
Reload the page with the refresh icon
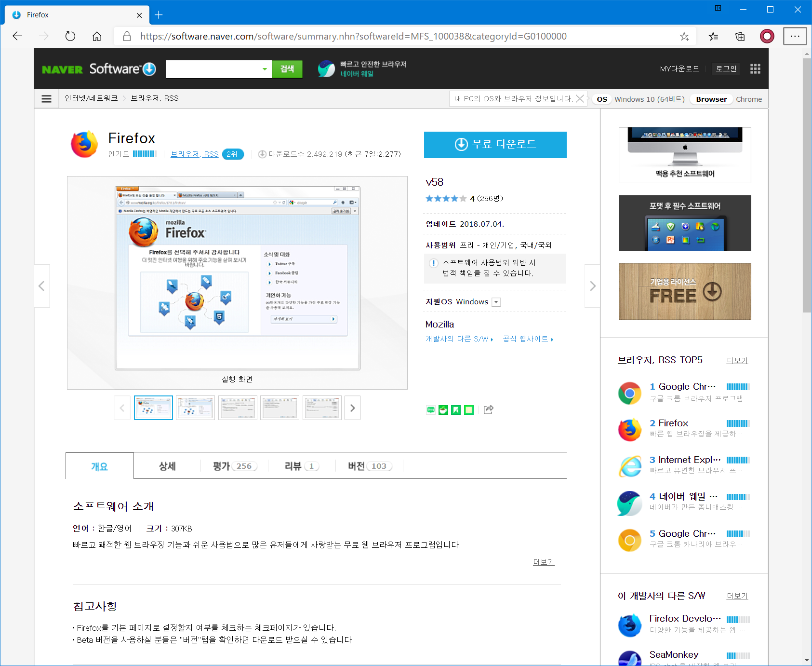[70, 36]
